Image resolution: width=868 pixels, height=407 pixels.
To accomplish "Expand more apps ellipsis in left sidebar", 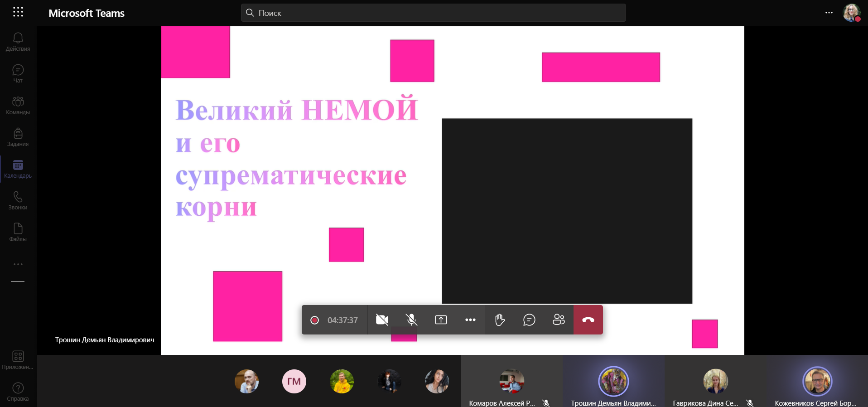I will (x=18, y=264).
